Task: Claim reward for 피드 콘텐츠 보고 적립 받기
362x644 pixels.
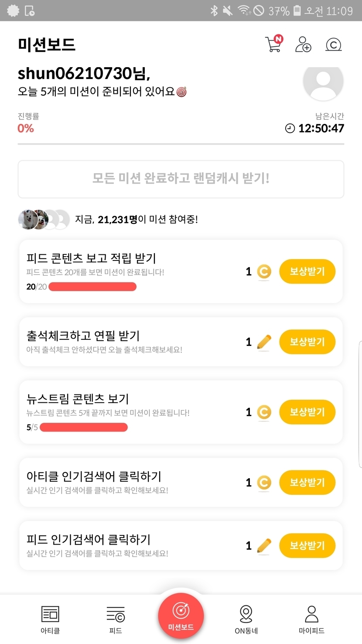Action: [307, 271]
